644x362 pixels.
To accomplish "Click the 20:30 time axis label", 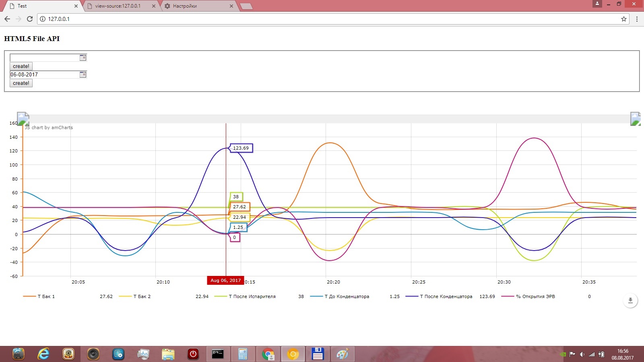I will pyautogui.click(x=504, y=282).
